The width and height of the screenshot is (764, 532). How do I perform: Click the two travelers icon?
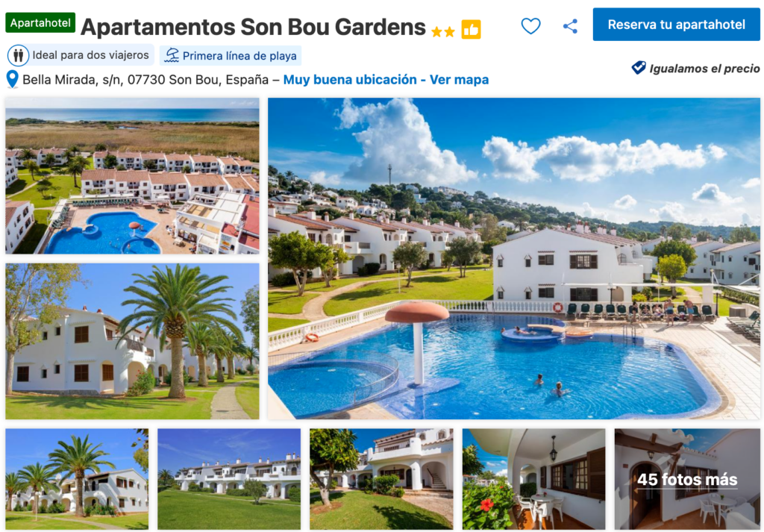click(18, 55)
